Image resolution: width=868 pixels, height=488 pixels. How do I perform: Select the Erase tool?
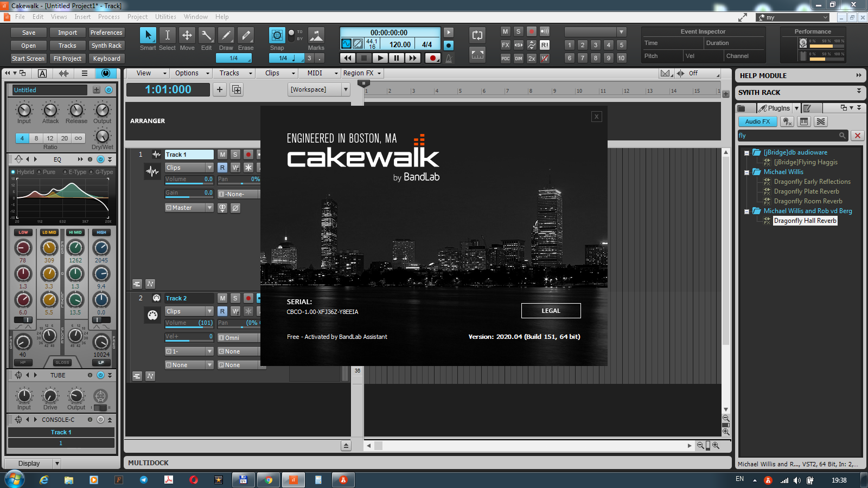pos(246,35)
